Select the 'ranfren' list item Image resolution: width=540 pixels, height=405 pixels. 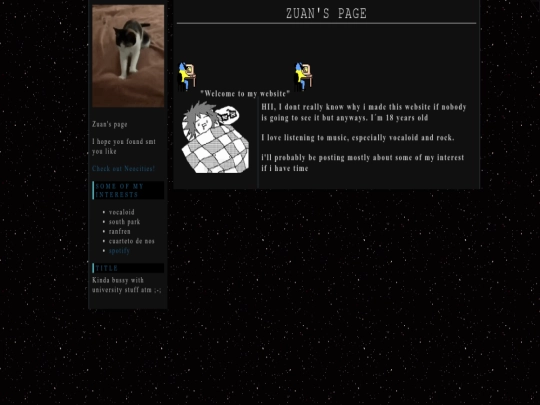[120, 231]
